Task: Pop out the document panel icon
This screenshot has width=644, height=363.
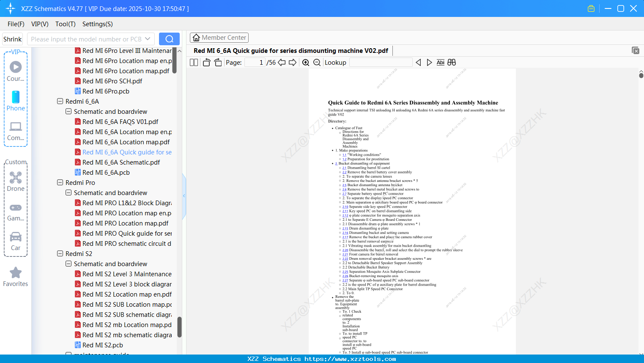Action: pyautogui.click(x=636, y=50)
